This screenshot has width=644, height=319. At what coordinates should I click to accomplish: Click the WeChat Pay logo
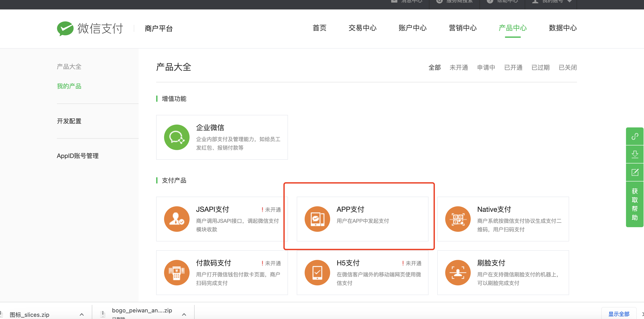65,29
